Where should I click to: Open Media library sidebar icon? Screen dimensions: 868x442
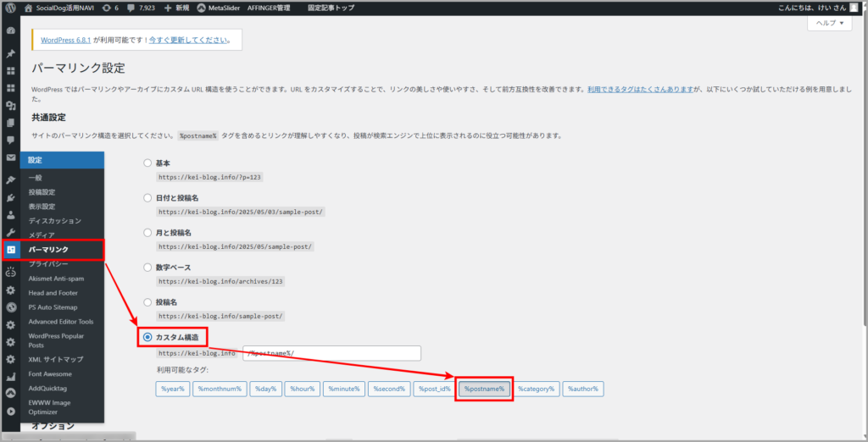[10, 106]
